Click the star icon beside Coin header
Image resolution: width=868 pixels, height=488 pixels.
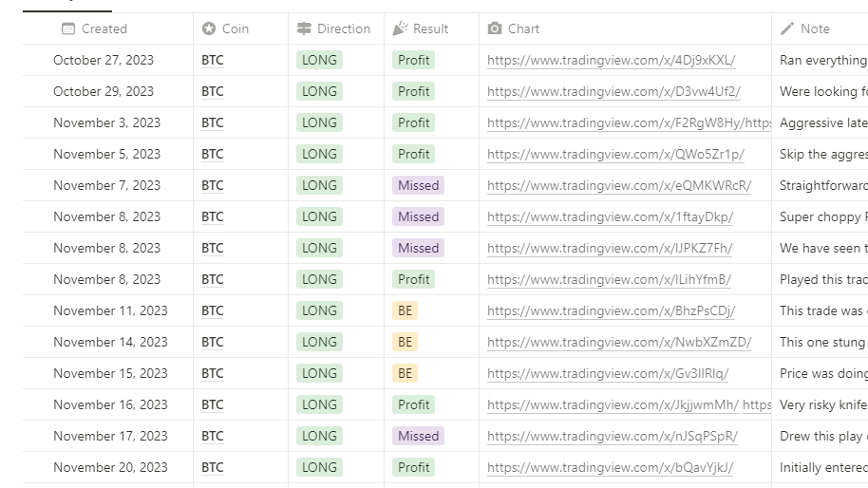coord(209,28)
